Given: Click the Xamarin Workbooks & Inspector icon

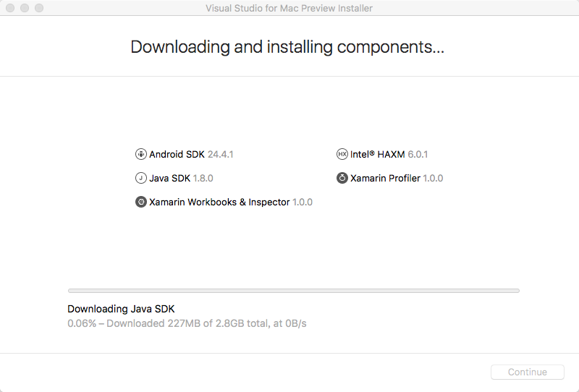Looking at the screenshot, I should coord(140,203).
